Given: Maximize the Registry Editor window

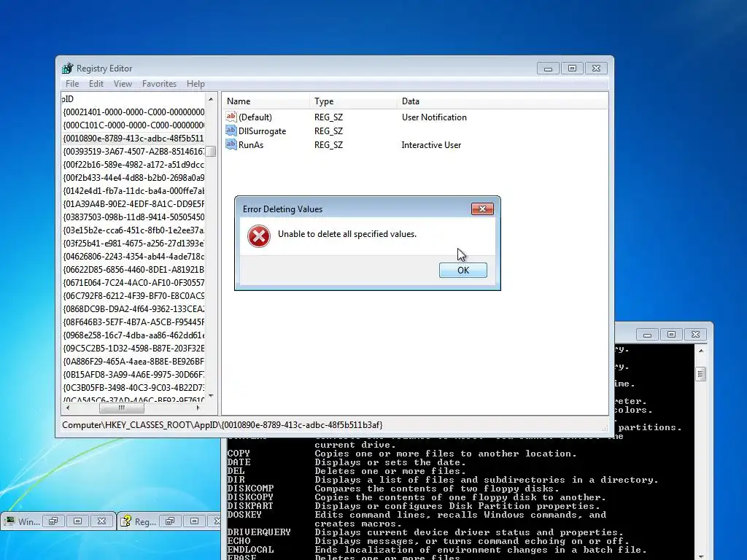Looking at the screenshot, I should click(572, 69).
